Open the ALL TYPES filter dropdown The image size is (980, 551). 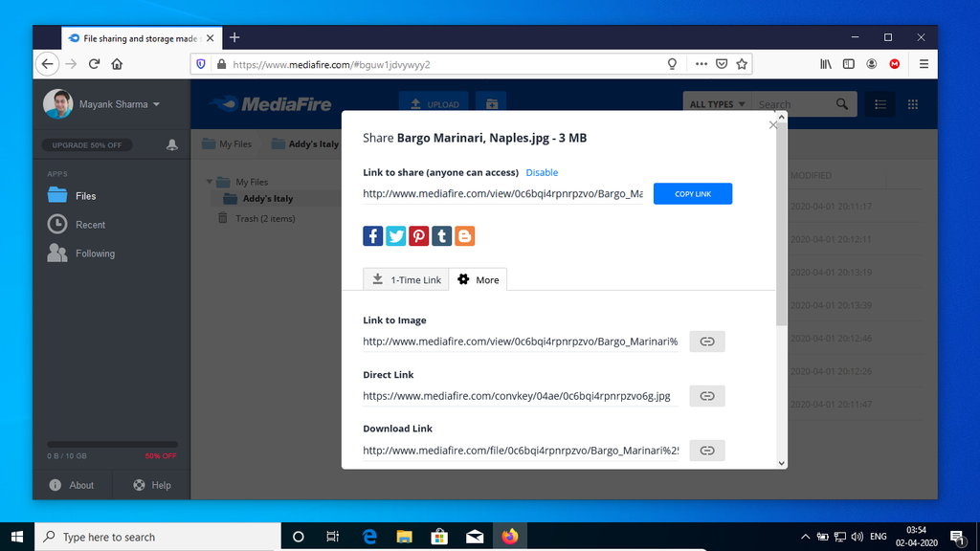[x=715, y=103]
